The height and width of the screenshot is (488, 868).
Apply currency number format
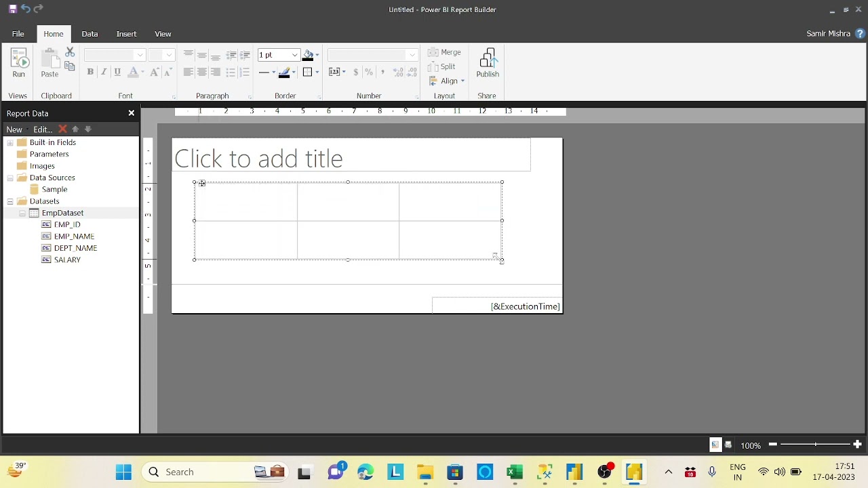coord(355,72)
